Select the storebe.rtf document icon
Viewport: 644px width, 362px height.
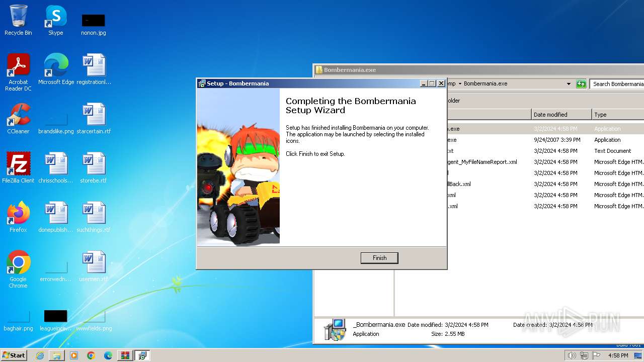94,168
